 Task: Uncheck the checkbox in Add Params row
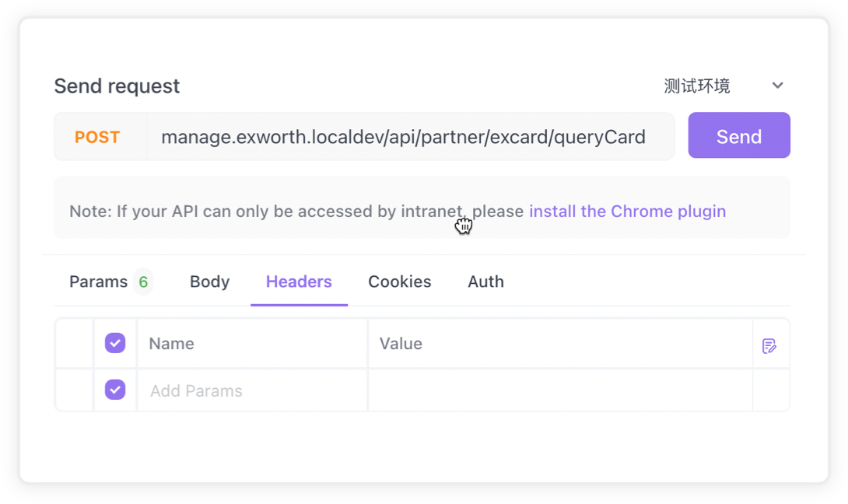115,390
